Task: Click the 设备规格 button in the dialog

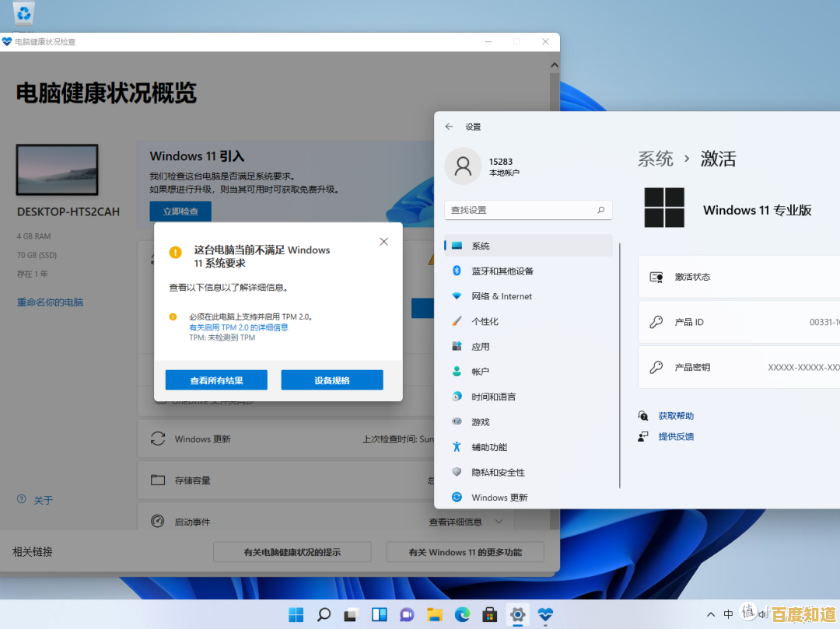Action: pyautogui.click(x=331, y=379)
